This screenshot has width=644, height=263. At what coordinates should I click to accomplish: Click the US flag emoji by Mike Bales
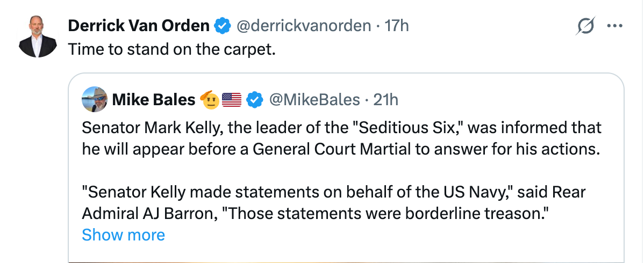coord(232,99)
